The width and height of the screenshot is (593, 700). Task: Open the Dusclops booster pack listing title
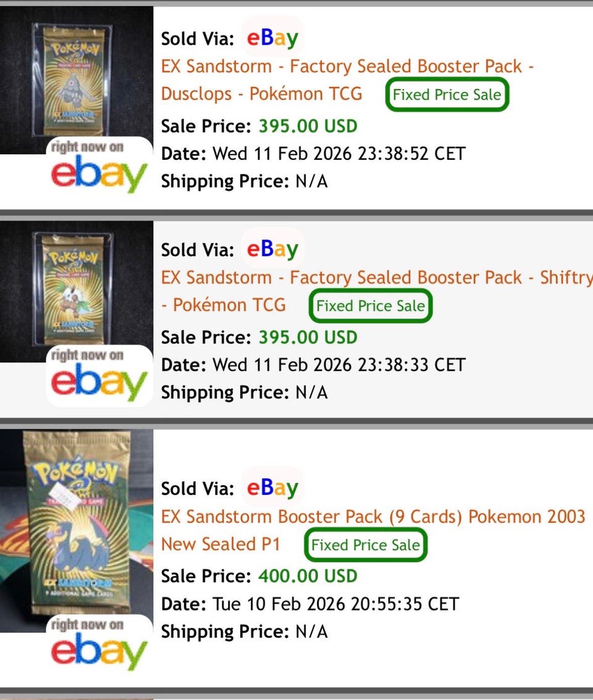point(347,80)
